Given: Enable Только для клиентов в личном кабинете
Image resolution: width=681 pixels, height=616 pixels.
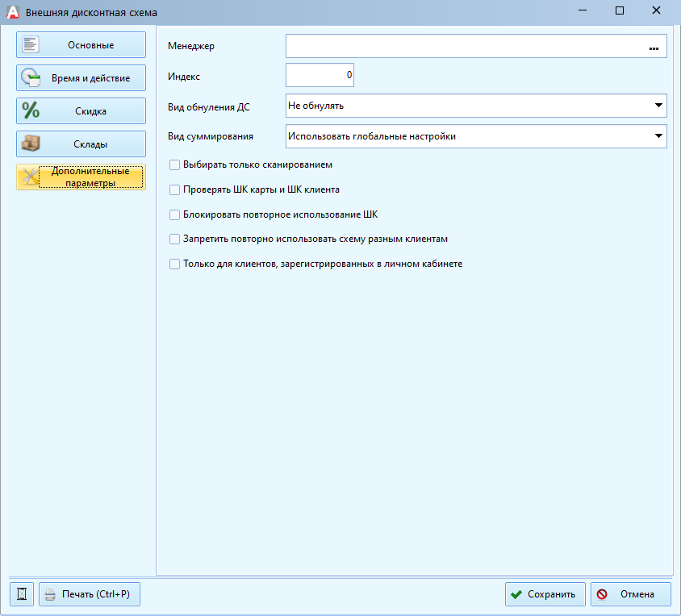Looking at the screenshot, I should click(x=174, y=264).
